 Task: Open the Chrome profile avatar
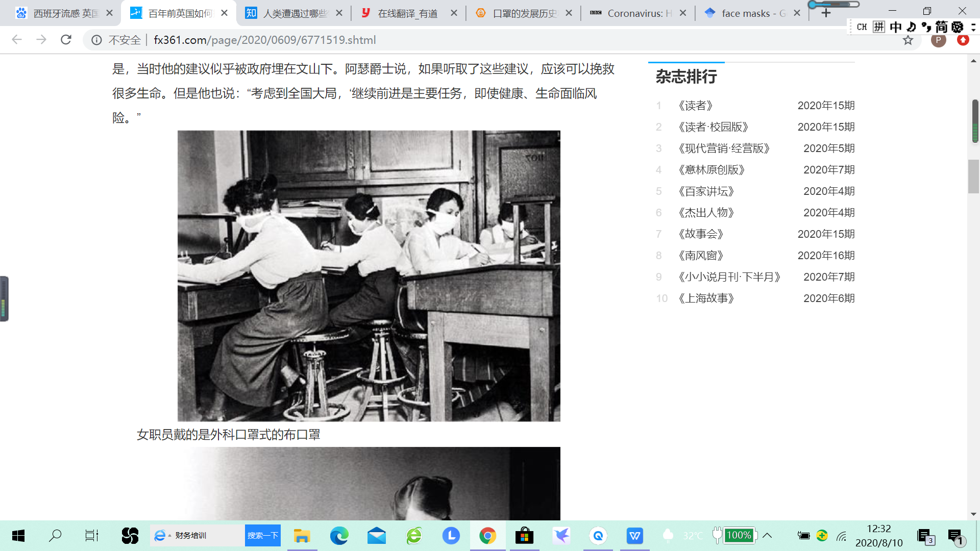[938, 40]
